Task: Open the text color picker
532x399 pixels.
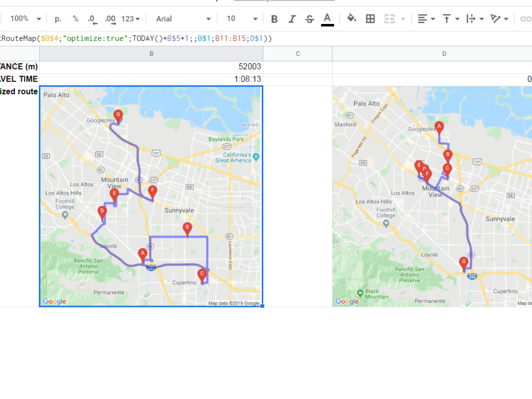Action: click(327, 19)
